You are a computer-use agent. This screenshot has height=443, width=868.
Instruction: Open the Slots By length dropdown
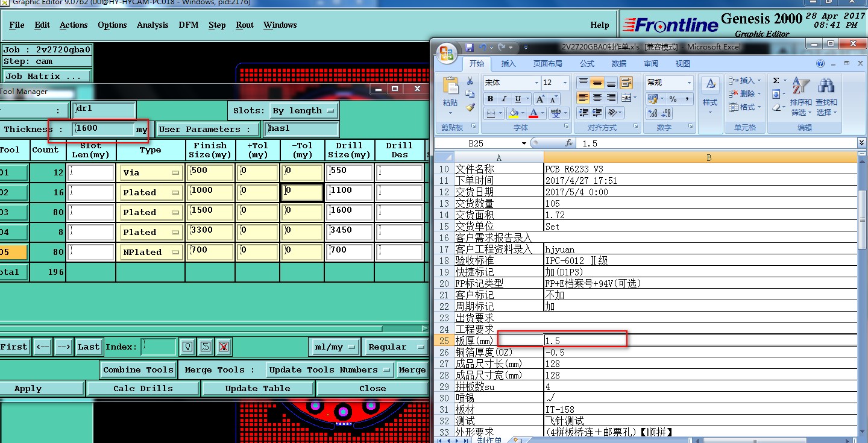point(303,110)
